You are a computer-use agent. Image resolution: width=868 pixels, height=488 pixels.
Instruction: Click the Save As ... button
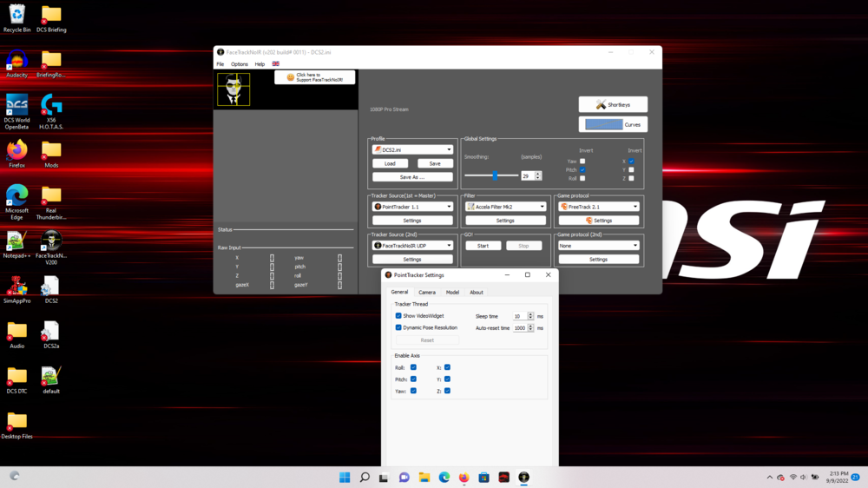click(412, 177)
